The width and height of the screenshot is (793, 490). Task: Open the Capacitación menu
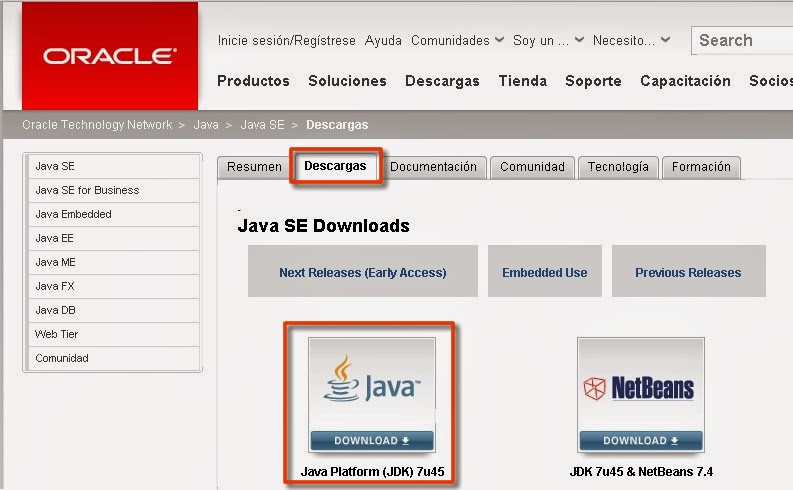(685, 81)
